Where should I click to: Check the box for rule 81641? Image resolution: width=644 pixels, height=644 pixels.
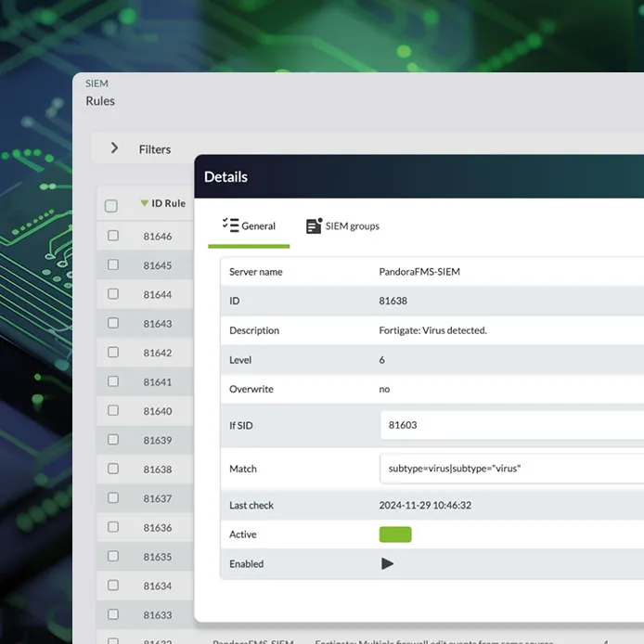(113, 381)
